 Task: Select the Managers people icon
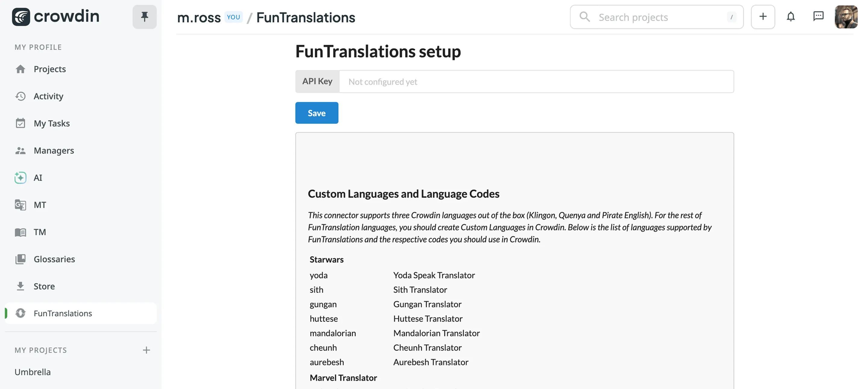tap(20, 151)
